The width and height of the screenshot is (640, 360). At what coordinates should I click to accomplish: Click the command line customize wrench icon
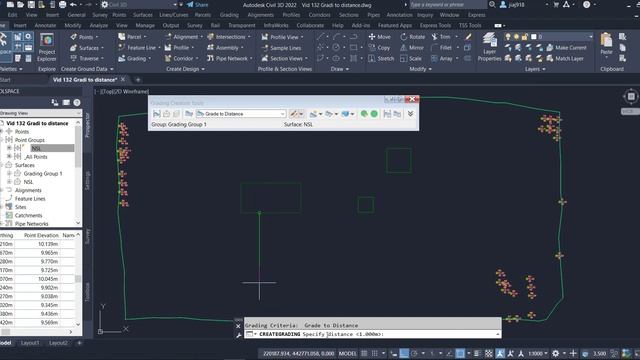(238, 335)
